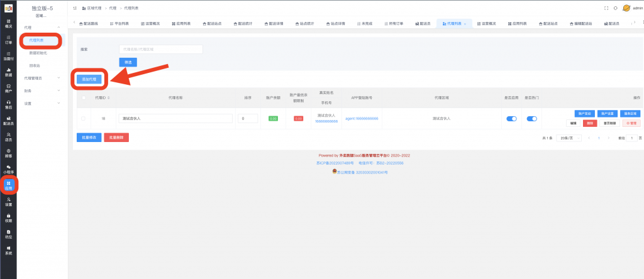The height and width of the screenshot is (279, 644).
Task: Click the 服务区域 button in the row
Action: tap(630, 114)
